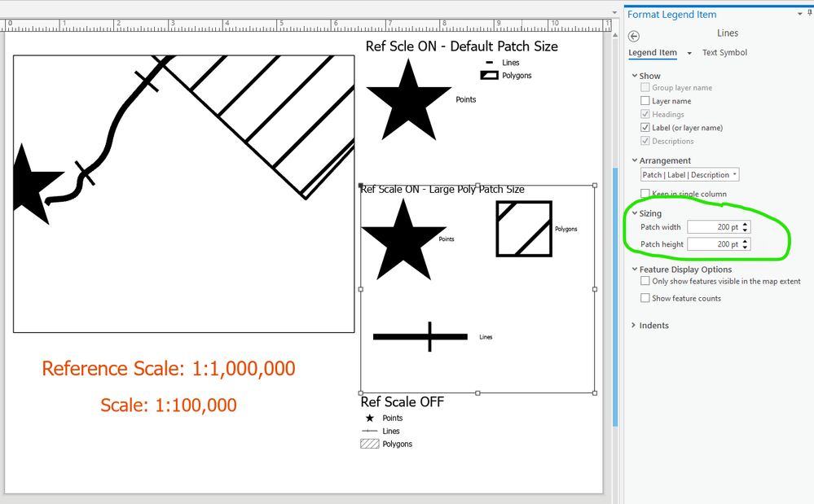Decrease Patch height with down arrow
Image resolution: width=814 pixels, height=504 pixels.
pyautogui.click(x=745, y=247)
